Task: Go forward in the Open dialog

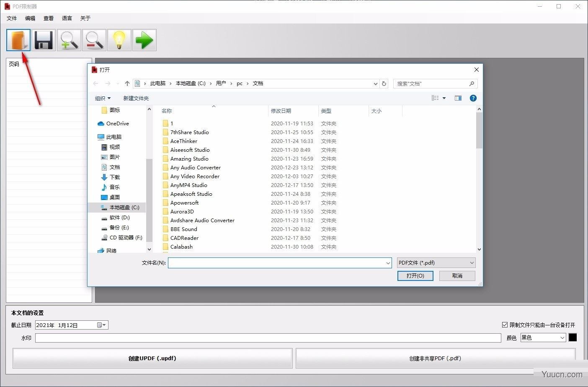Action: pyautogui.click(x=108, y=83)
